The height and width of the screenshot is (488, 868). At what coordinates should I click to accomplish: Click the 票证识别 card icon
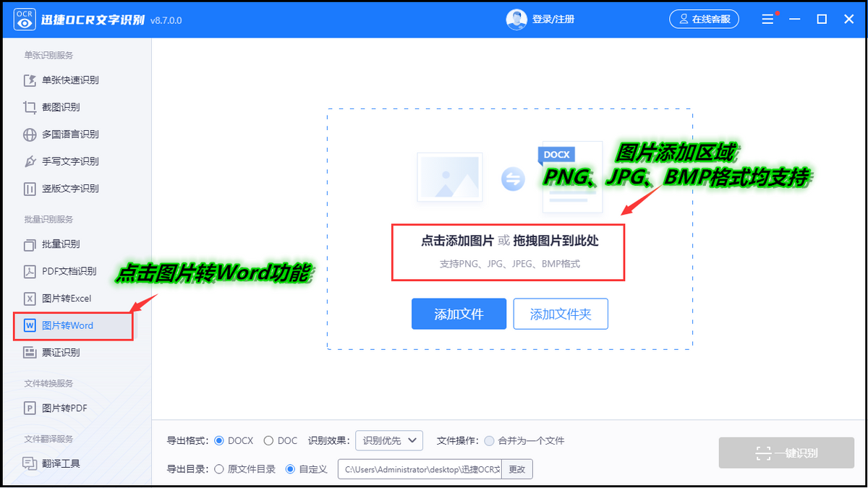click(x=30, y=353)
